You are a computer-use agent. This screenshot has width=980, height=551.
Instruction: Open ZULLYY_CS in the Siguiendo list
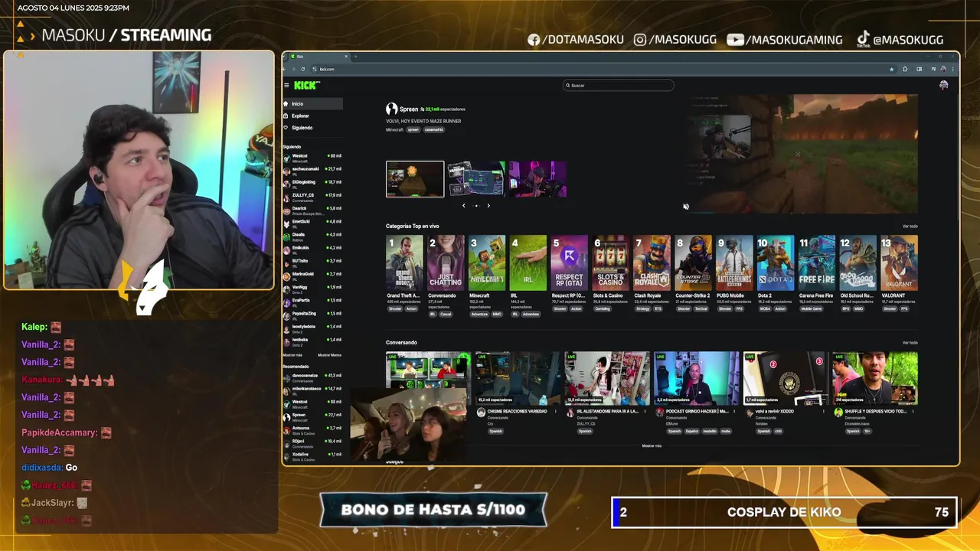click(312, 197)
